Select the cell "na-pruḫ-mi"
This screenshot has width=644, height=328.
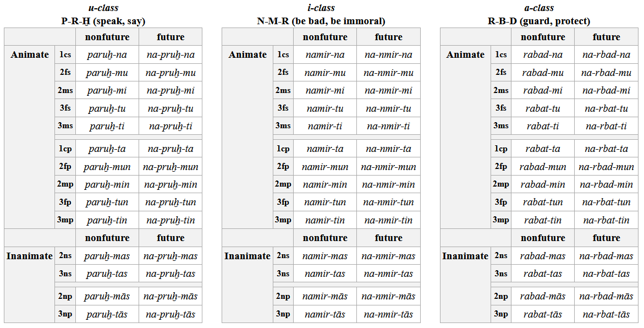[x=170, y=90]
